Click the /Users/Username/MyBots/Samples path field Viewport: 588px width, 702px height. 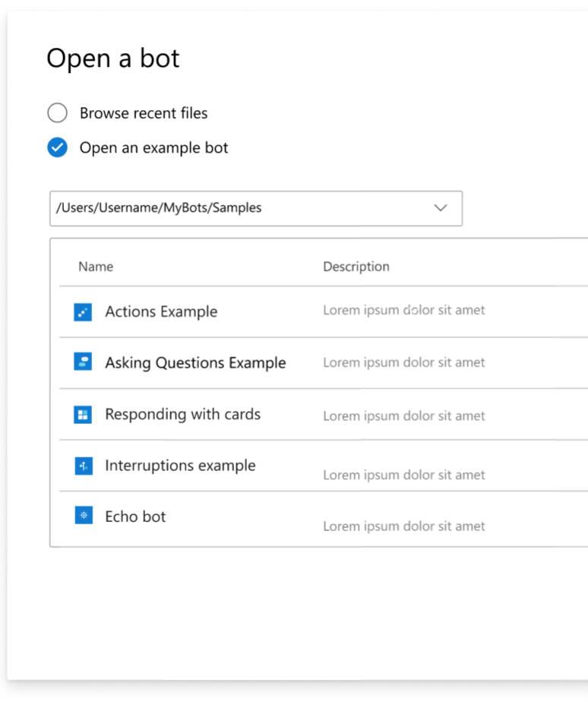pos(256,209)
